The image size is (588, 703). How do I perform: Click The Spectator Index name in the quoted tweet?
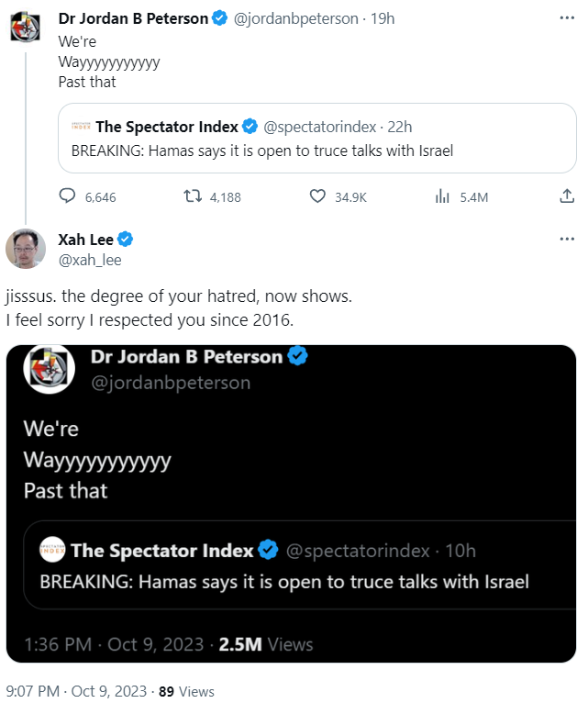click(167, 127)
